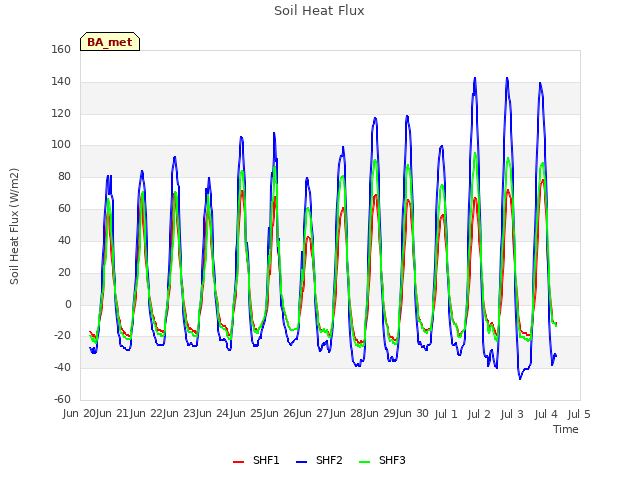Click the blue SHF2 peak on Jul 3
Image resolution: width=640 pixels, height=480 pixels.
click(x=507, y=78)
